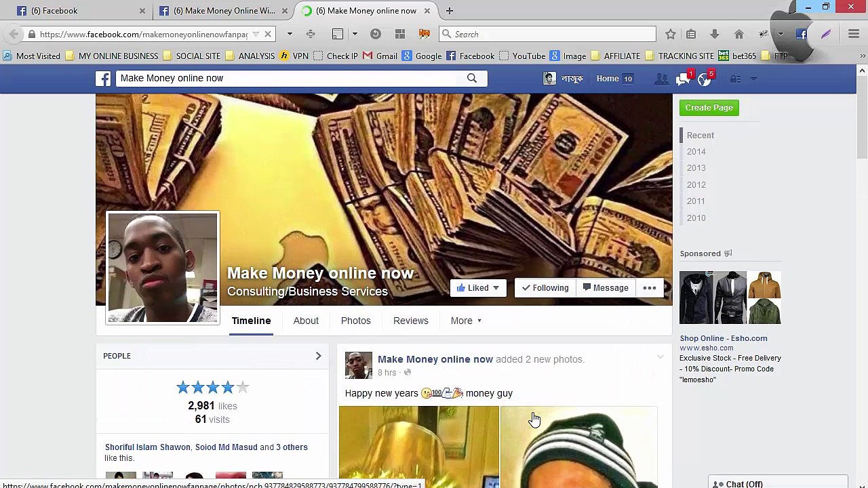Switch to '(6) Make Money Online Wi...' tab
The height and width of the screenshot is (488, 868).
(x=224, y=11)
